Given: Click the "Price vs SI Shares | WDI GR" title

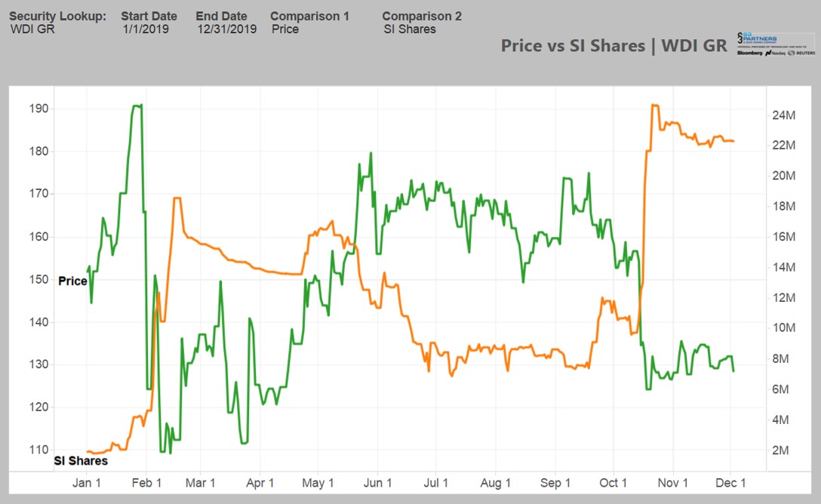Looking at the screenshot, I should (613, 45).
